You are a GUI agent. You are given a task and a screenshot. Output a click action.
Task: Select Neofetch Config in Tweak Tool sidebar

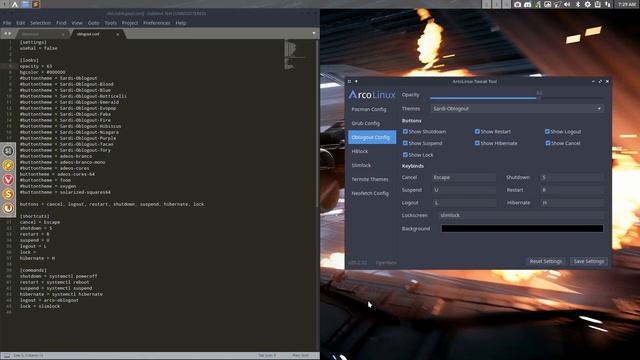point(372,193)
